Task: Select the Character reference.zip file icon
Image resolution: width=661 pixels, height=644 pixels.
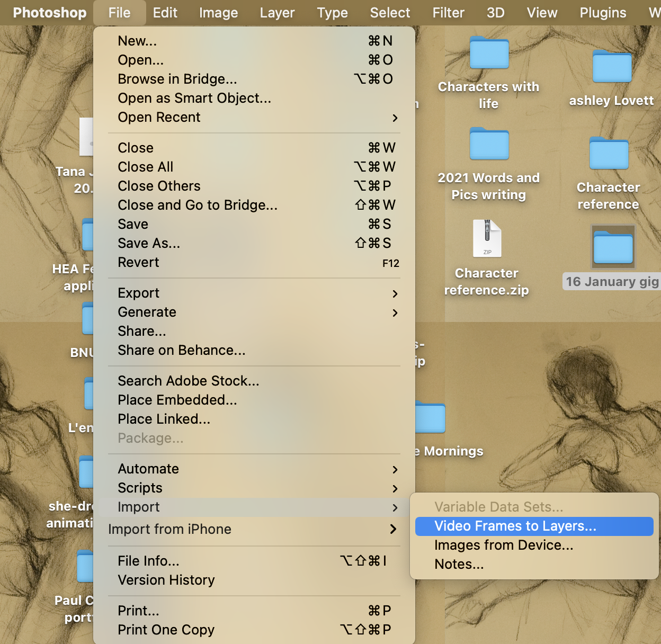Action: pyautogui.click(x=487, y=238)
